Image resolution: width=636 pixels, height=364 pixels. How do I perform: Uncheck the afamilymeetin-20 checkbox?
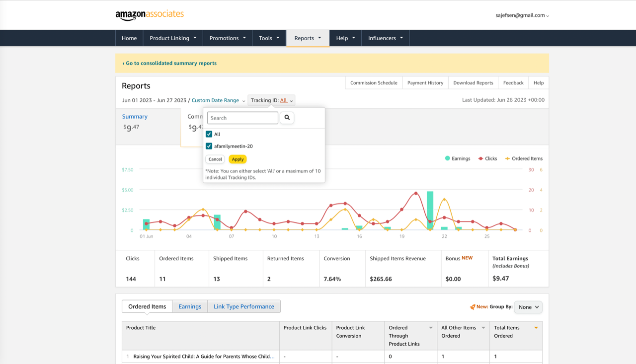coord(209,146)
